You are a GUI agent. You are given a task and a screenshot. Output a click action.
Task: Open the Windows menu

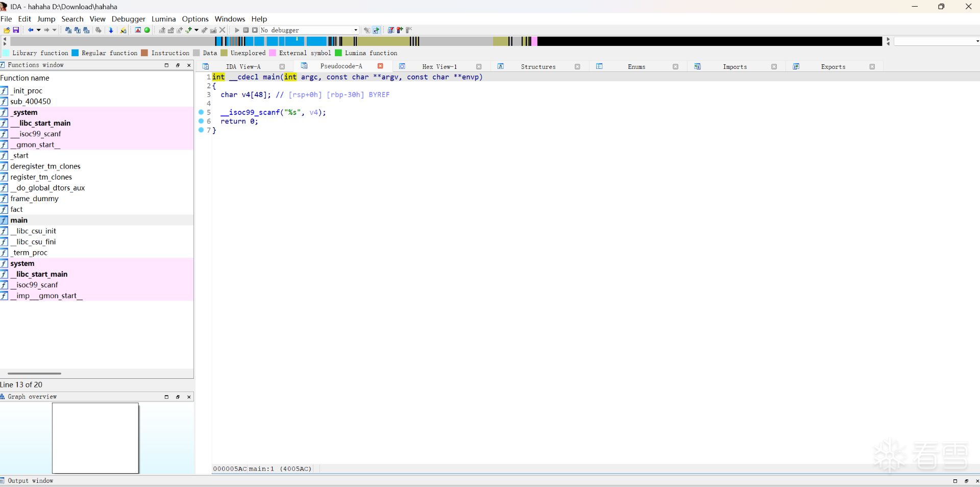[x=230, y=19]
